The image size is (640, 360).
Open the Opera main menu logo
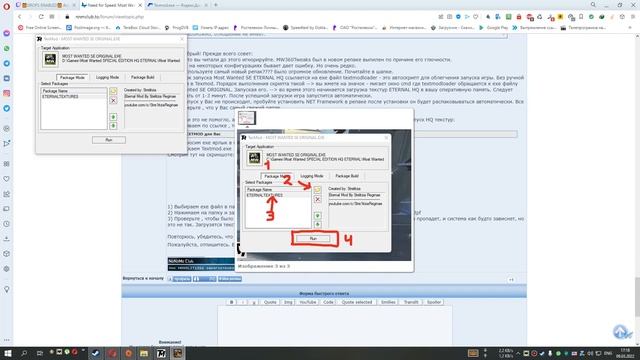[x=7, y=6]
